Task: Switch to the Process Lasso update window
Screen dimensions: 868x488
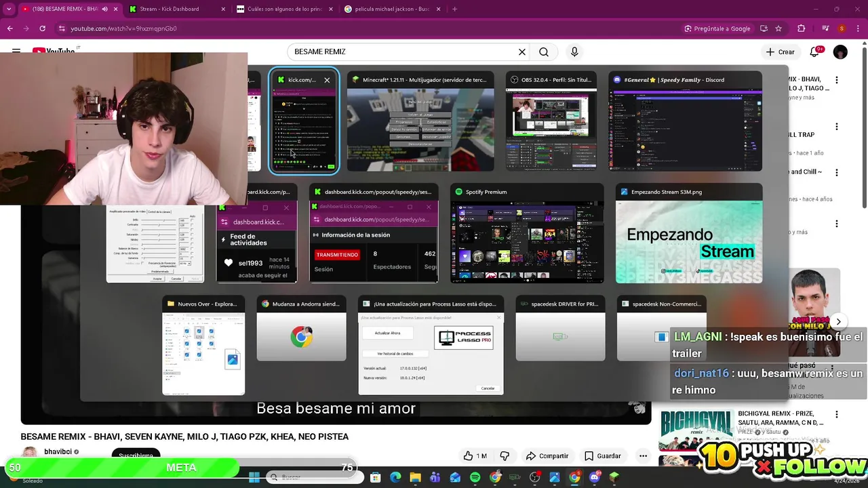Action: (x=431, y=346)
